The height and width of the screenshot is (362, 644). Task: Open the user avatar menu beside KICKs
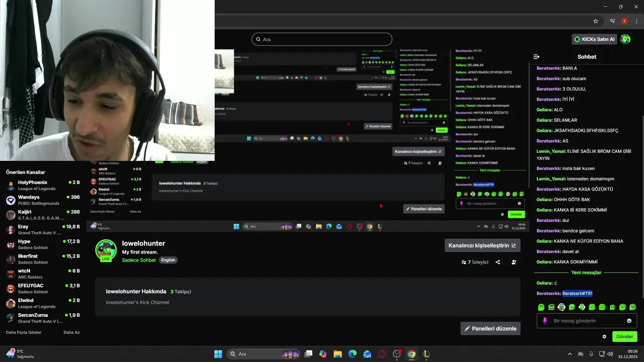click(625, 39)
